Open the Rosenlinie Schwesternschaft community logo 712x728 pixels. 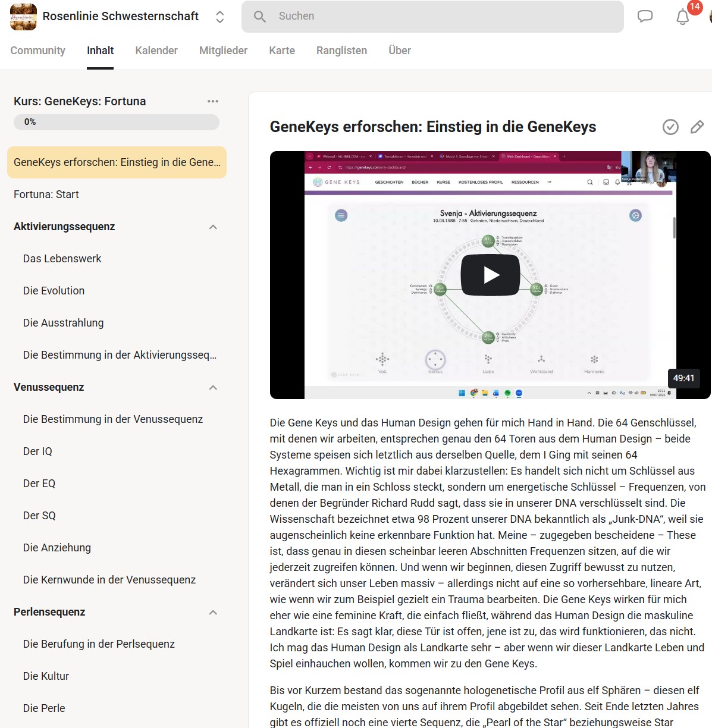tap(23, 17)
